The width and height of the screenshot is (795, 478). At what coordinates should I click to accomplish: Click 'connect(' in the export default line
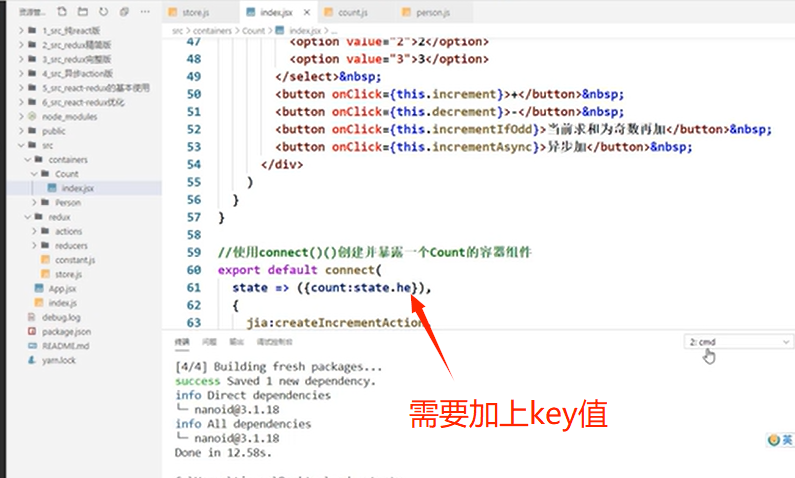click(353, 270)
